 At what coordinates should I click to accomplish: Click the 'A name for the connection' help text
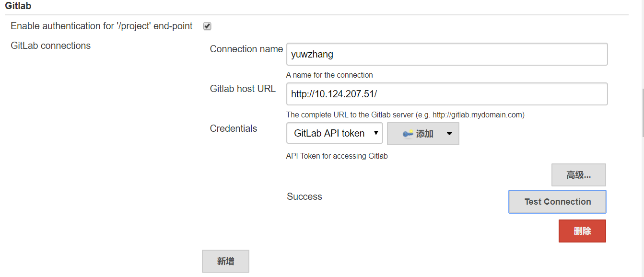coord(329,75)
